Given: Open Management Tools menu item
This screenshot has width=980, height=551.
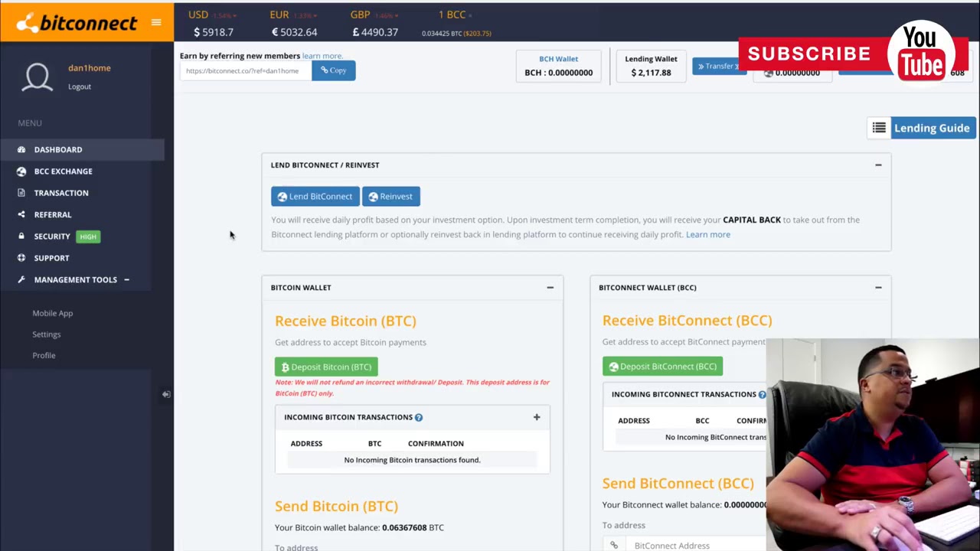Looking at the screenshot, I should [x=76, y=279].
